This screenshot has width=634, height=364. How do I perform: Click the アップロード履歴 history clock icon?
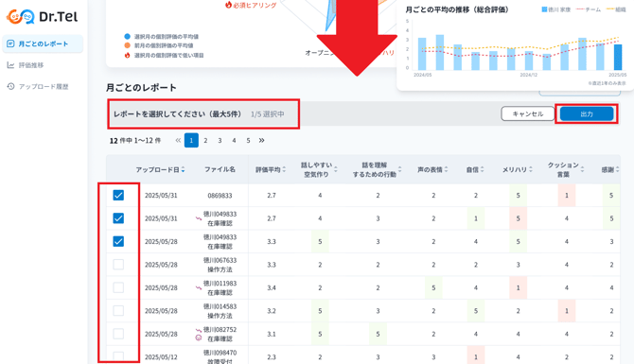pyautogui.click(x=10, y=86)
